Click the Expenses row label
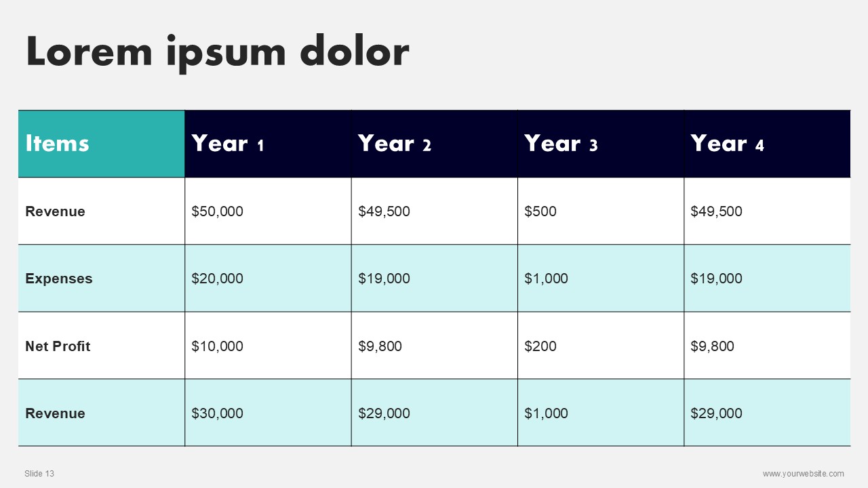The height and width of the screenshot is (488, 868). pos(58,279)
